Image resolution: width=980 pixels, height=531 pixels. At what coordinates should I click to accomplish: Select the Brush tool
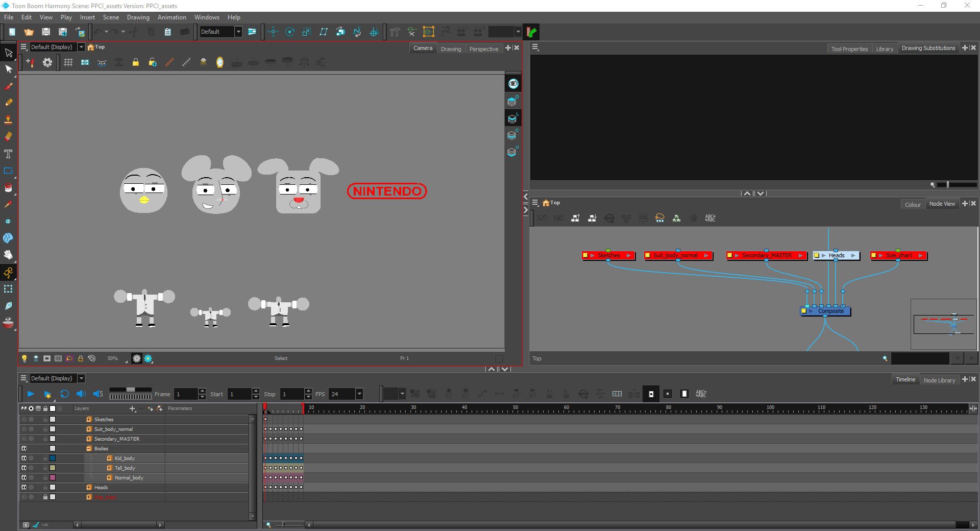click(8, 86)
